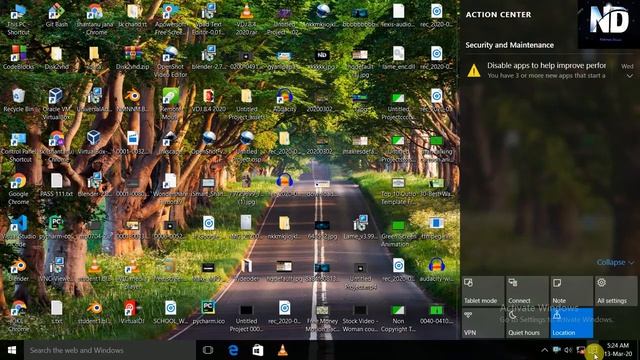Image resolution: width=640 pixels, height=360 pixels.
Task: Open All settings quick action
Action: pyautogui.click(x=616, y=291)
